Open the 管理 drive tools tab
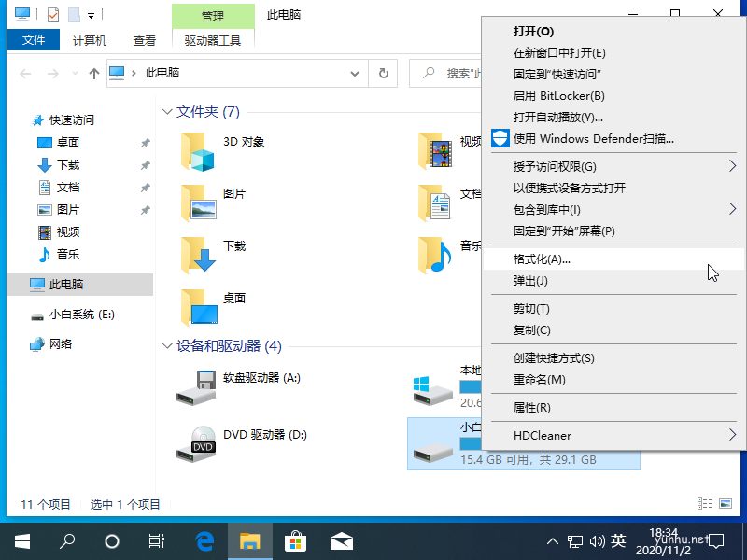 click(x=212, y=15)
